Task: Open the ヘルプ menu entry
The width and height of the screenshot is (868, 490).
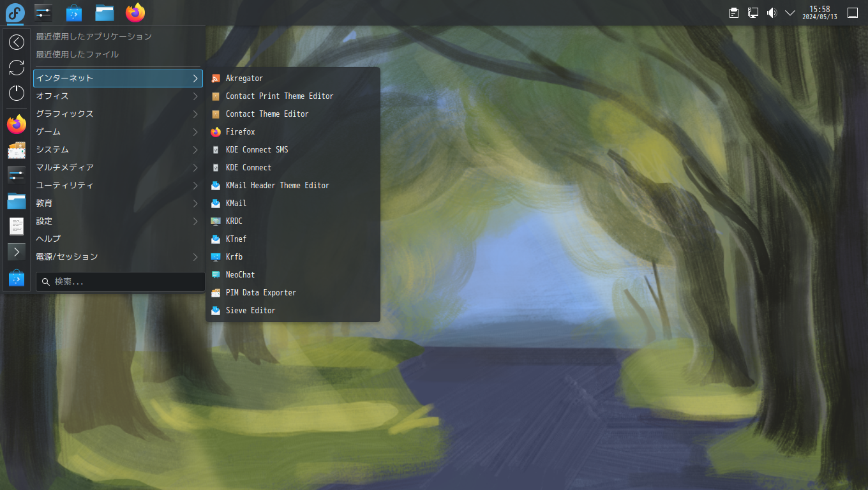Action: point(118,239)
